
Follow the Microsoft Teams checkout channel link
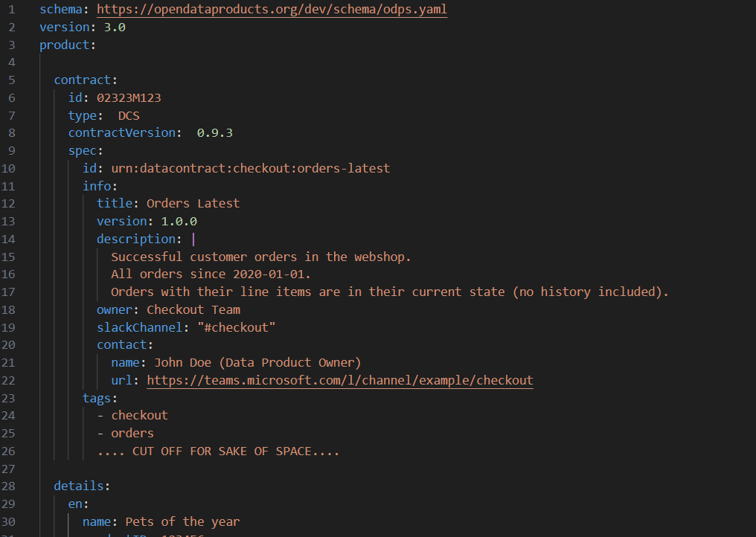point(340,380)
